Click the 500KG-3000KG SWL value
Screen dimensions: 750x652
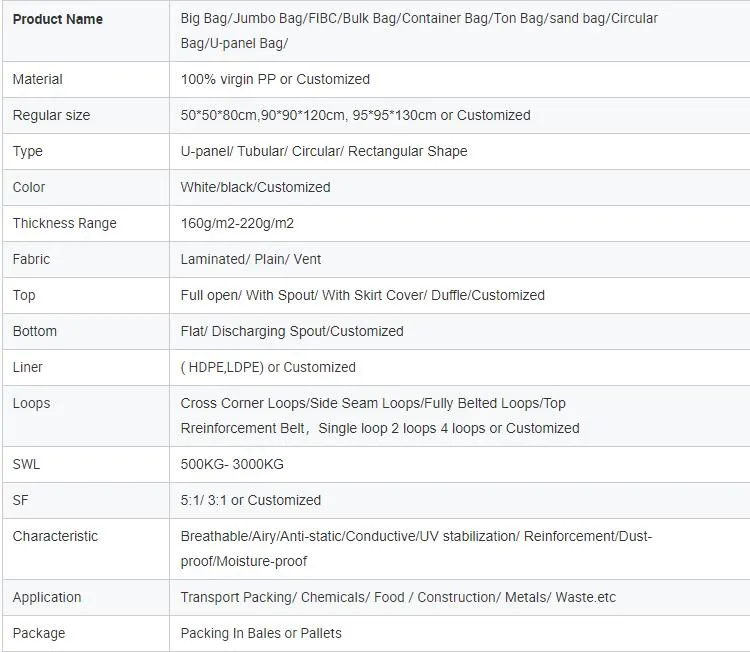click(232, 464)
